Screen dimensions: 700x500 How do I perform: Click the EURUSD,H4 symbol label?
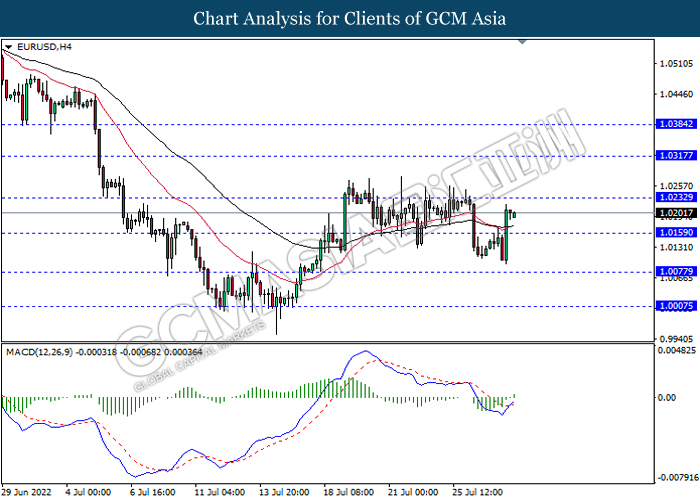tap(44, 46)
